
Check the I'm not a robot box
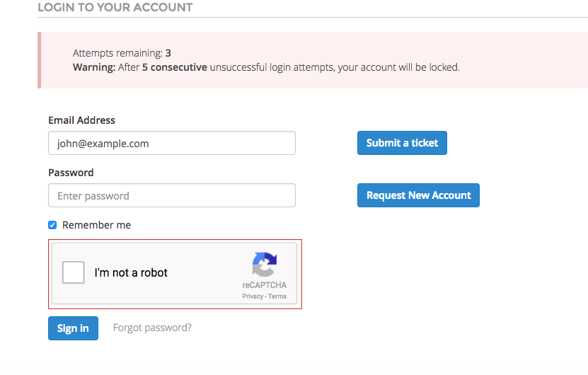tap(73, 272)
